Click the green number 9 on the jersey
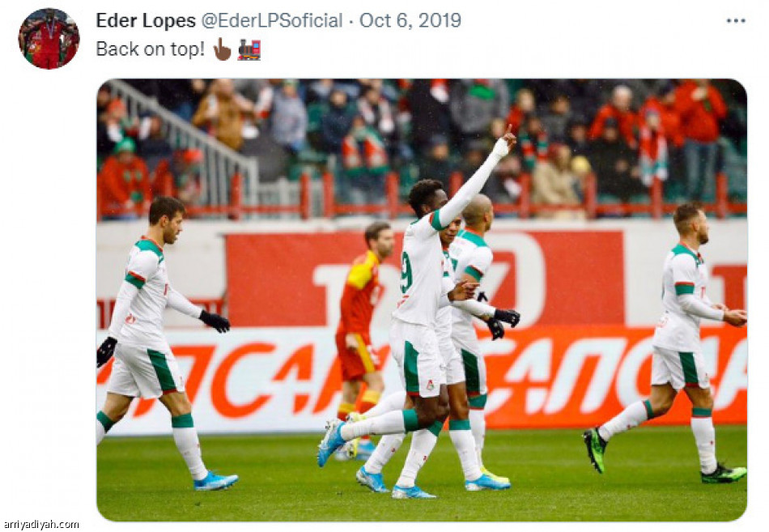The height and width of the screenshot is (532, 769). [x=406, y=272]
